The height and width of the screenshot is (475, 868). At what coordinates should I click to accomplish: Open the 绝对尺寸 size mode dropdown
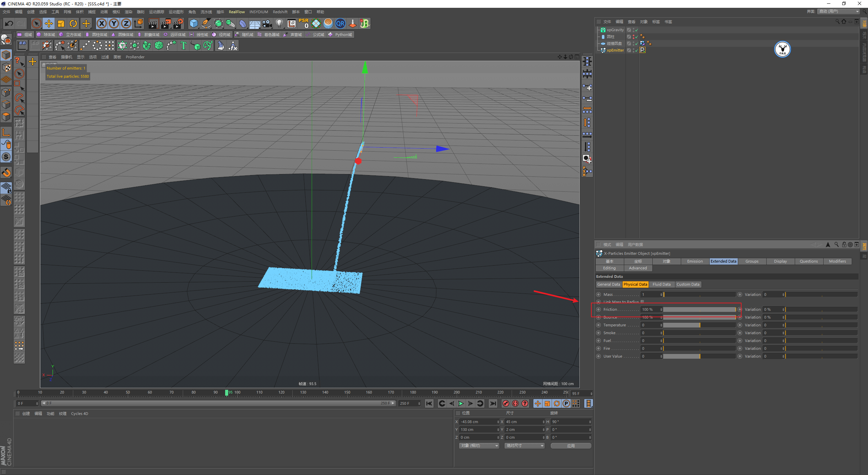point(524,445)
